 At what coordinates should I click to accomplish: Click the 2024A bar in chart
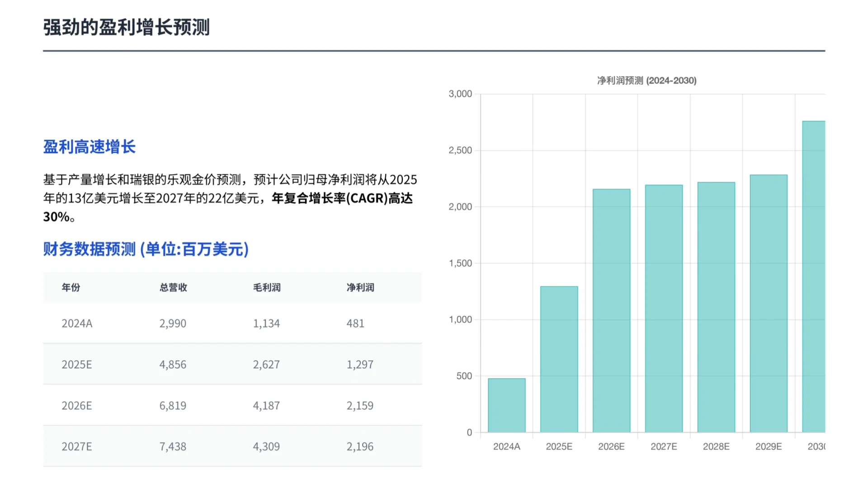click(506, 405)
